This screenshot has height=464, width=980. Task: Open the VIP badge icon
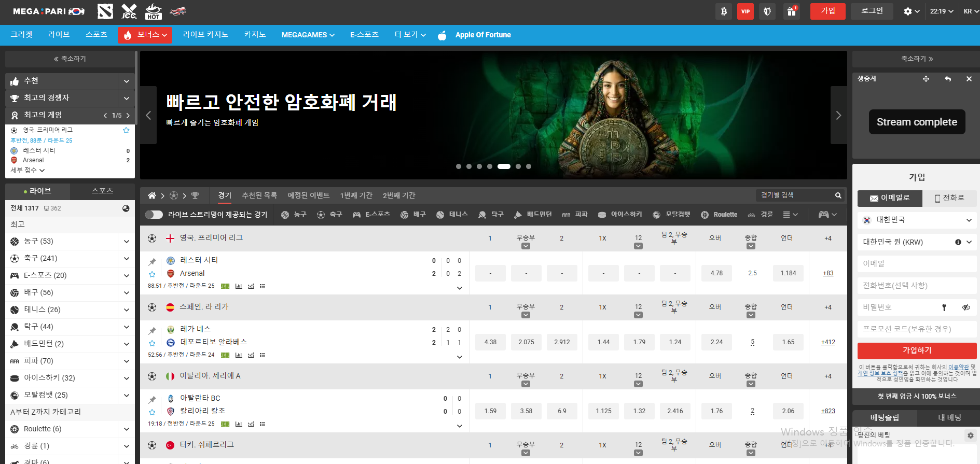[x=746, y=11]
